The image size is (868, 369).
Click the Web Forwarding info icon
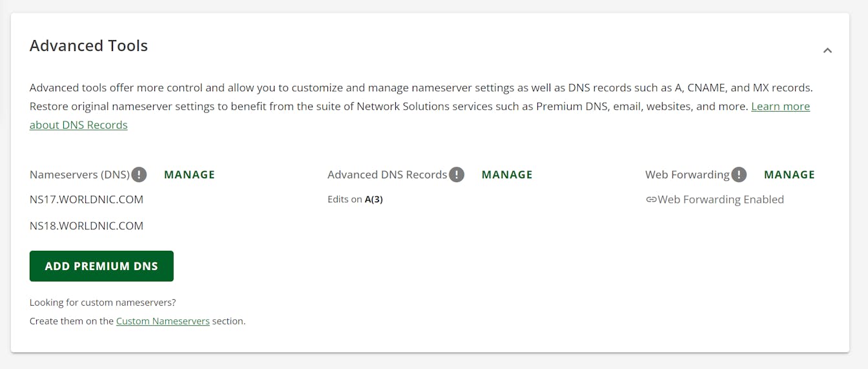point(739,174)
